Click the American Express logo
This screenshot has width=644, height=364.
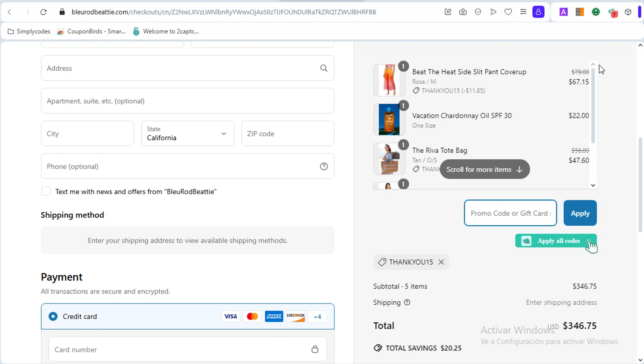[274, 316]
